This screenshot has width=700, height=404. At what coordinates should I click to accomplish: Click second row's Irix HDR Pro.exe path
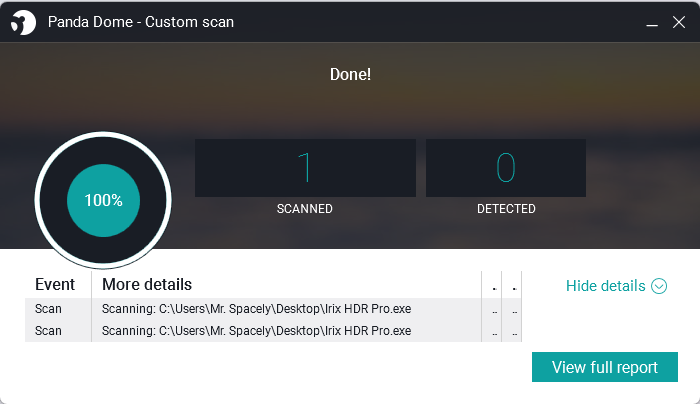256,331
